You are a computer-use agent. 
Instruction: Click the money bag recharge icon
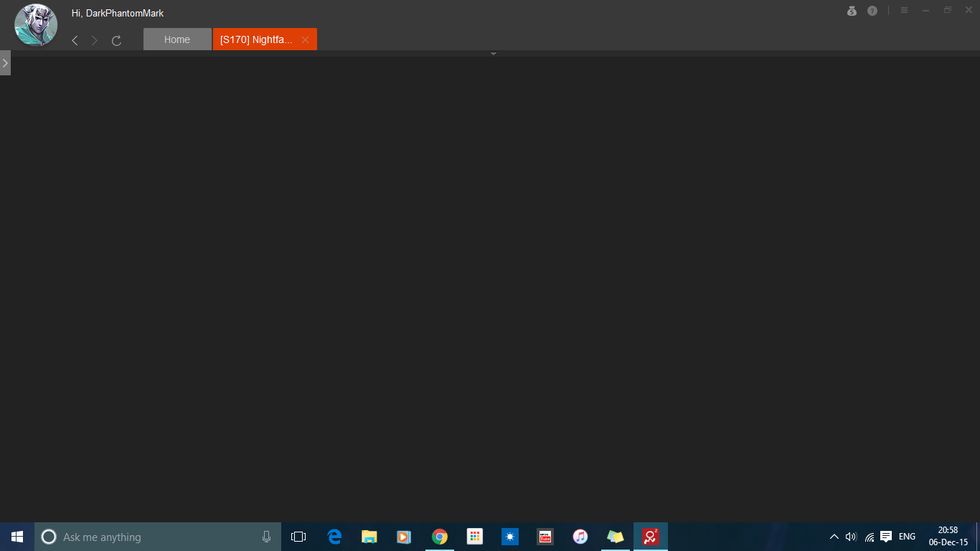pyautogui.click(x=852, y=11)
